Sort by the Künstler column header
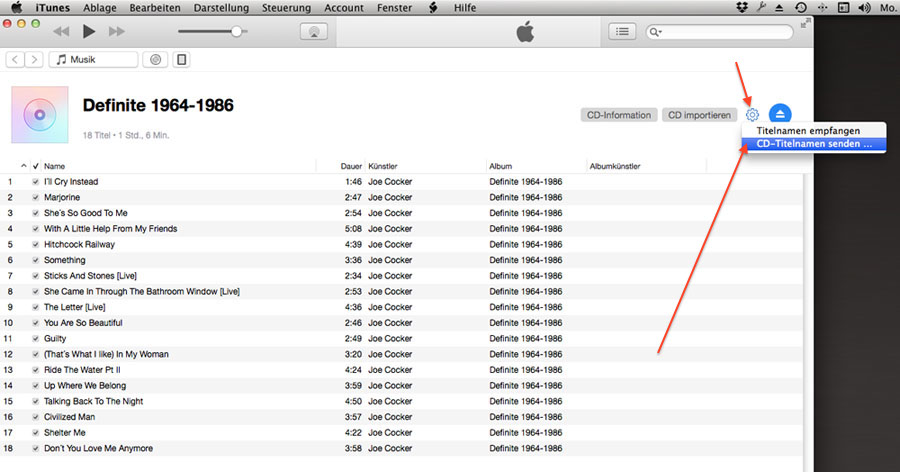 click(383, 166)
